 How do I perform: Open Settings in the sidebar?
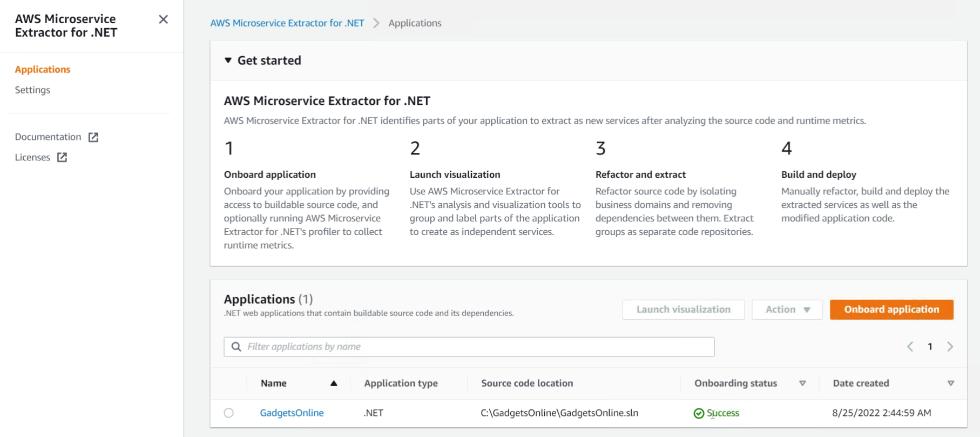pos(32,90)
